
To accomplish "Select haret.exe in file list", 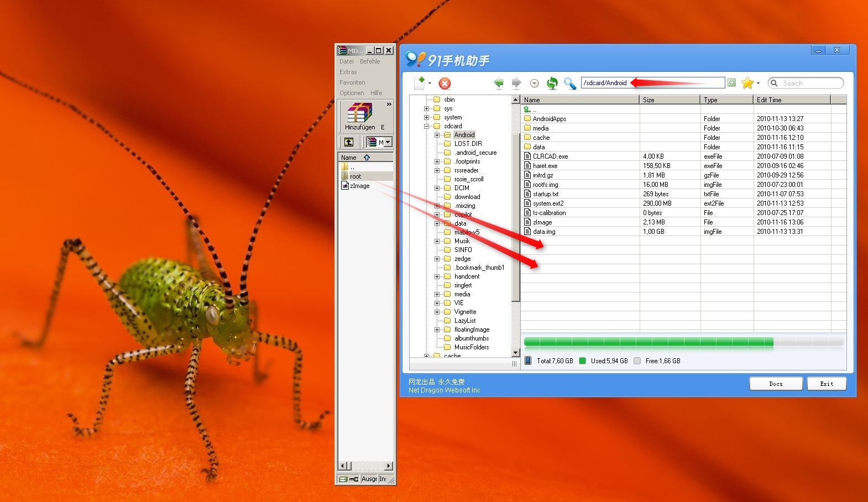I will (x=545, y=166).
